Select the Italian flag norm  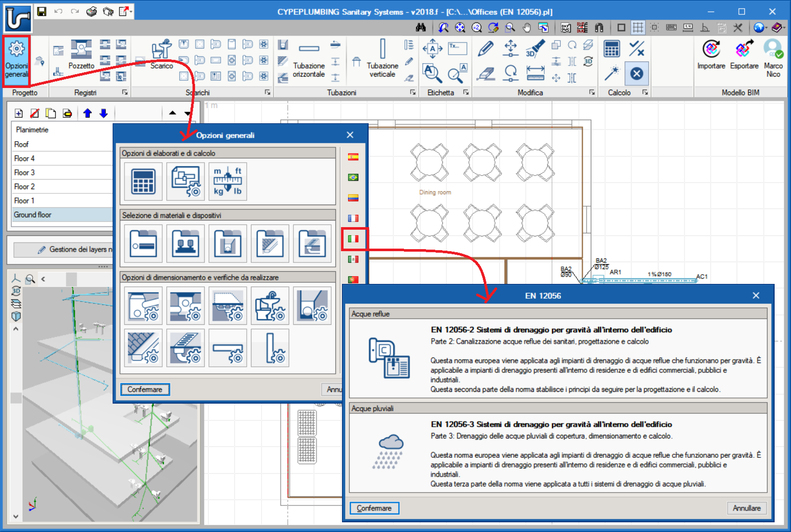[353, 239]
